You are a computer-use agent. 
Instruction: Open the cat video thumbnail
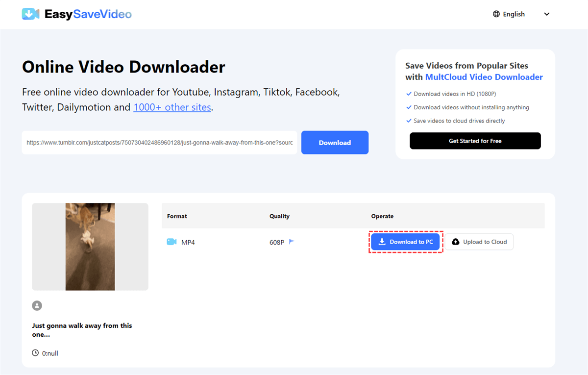point(90,247)
